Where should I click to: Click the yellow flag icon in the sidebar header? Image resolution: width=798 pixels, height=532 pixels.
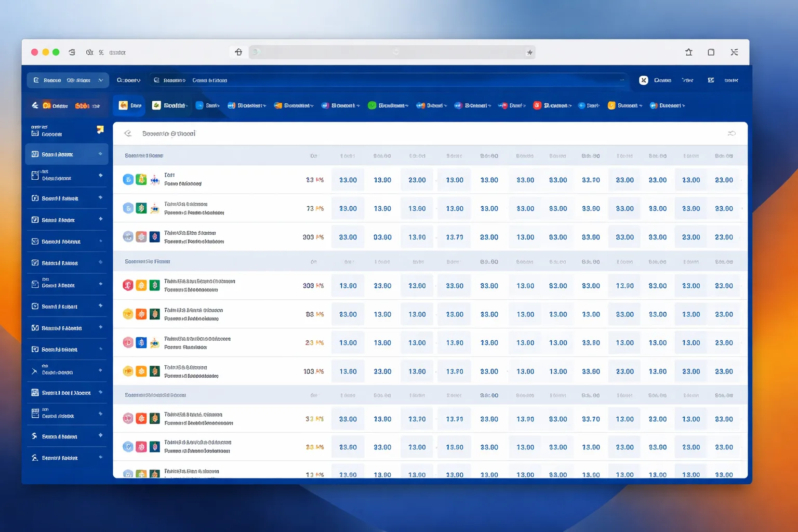point(100,129)
